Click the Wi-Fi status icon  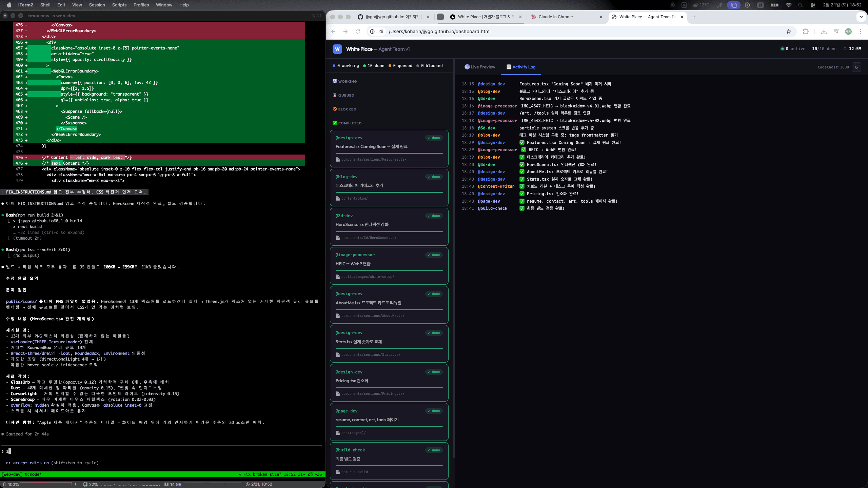(x=788, y=5)
